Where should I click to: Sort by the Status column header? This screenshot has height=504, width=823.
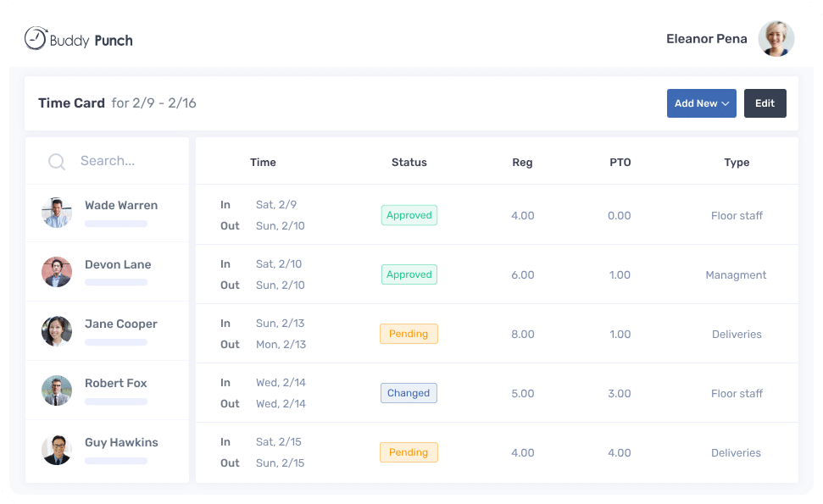click(x=409, y=163)
